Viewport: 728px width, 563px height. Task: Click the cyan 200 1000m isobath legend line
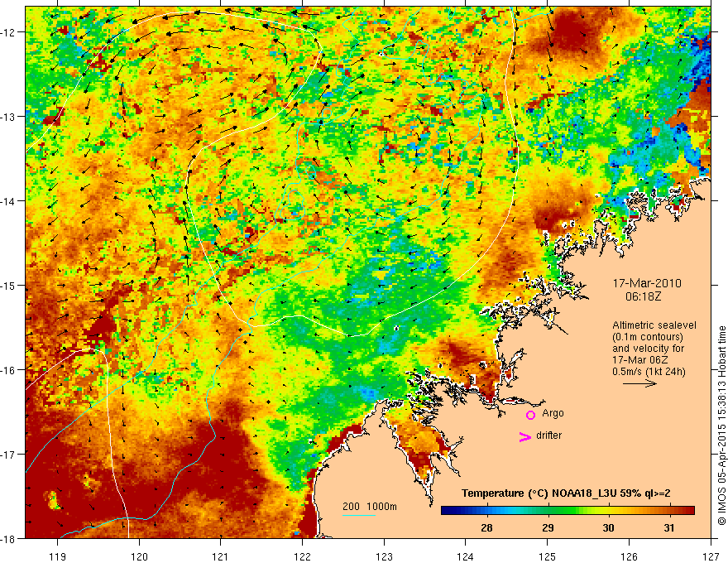(x=359, y=515)
